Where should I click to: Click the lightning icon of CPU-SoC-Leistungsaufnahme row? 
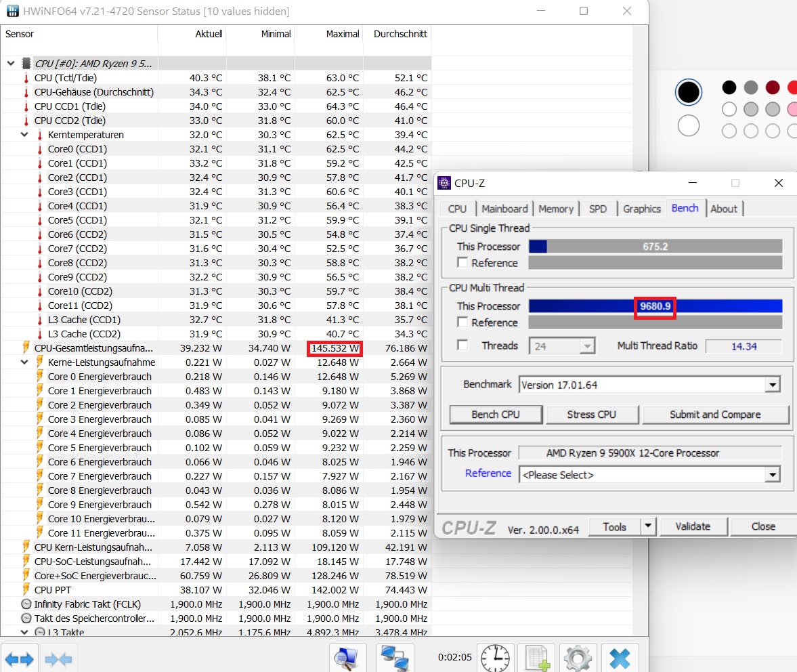(x=26, y=561)
